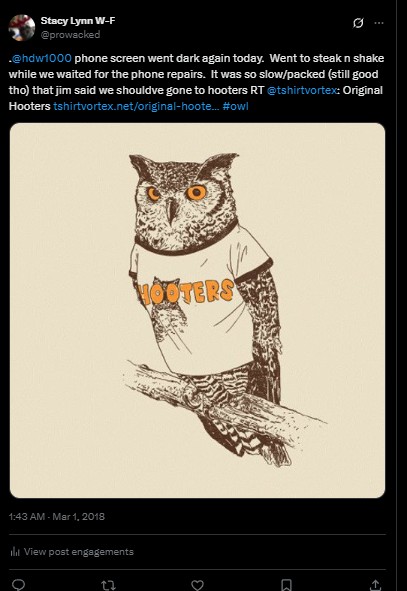
Task: Click the Grok explain icon near the post header
Action: click(x=358, y=23)
